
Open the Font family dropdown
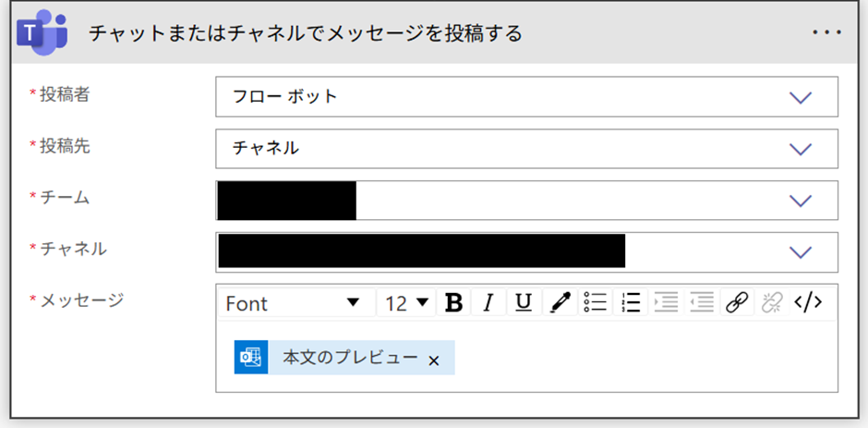click(x=297, y=302)
